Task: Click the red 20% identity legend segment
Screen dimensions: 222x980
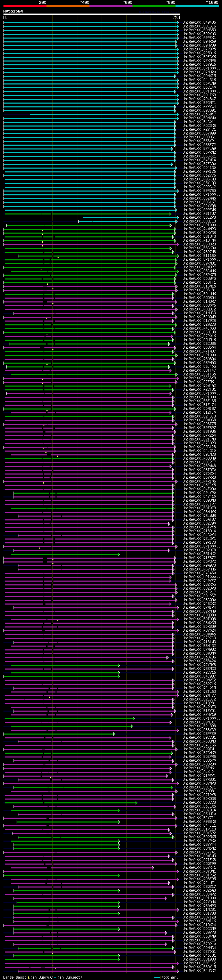Action: click(x=25, y=6)
